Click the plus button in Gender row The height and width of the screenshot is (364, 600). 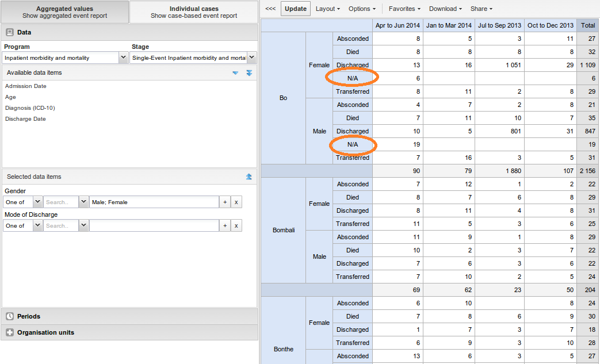[225, 202]
